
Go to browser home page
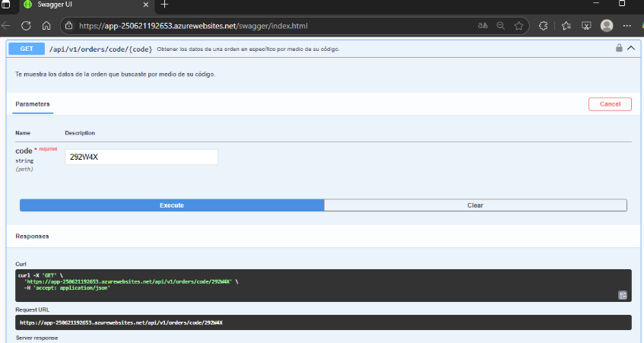click(46, 26)
